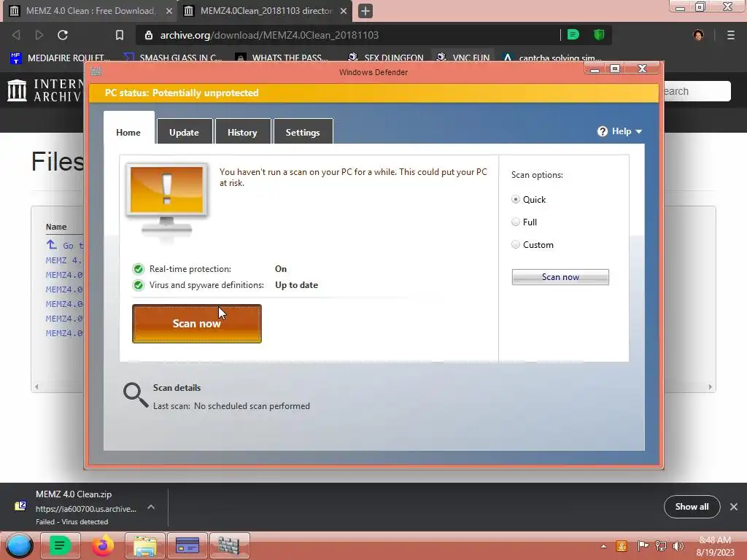747x560 pixels.
Task: Click network tray icon
Action: [661, 546]
